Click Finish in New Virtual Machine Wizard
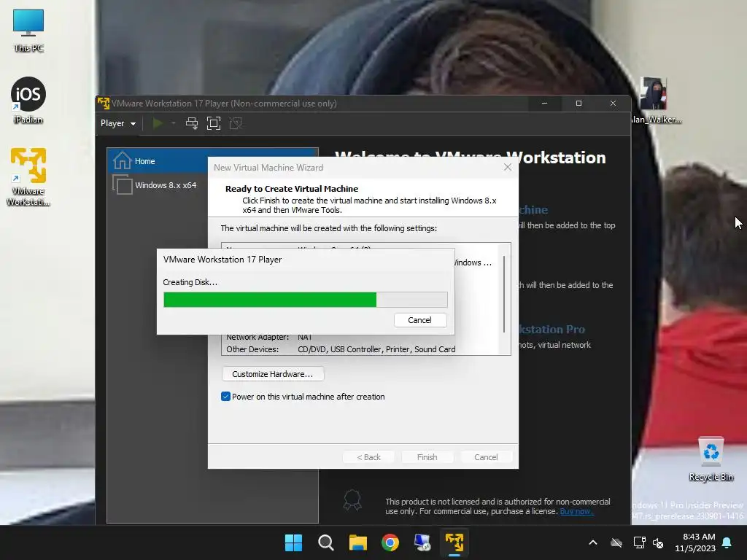747x560 pixels. click(427, 457)
